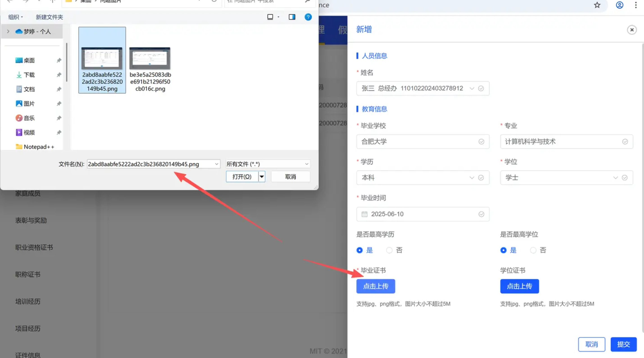This screenshot has height=358, width=644.
Task: Click the browser bookmark star icon
Action: pos(597,5)
